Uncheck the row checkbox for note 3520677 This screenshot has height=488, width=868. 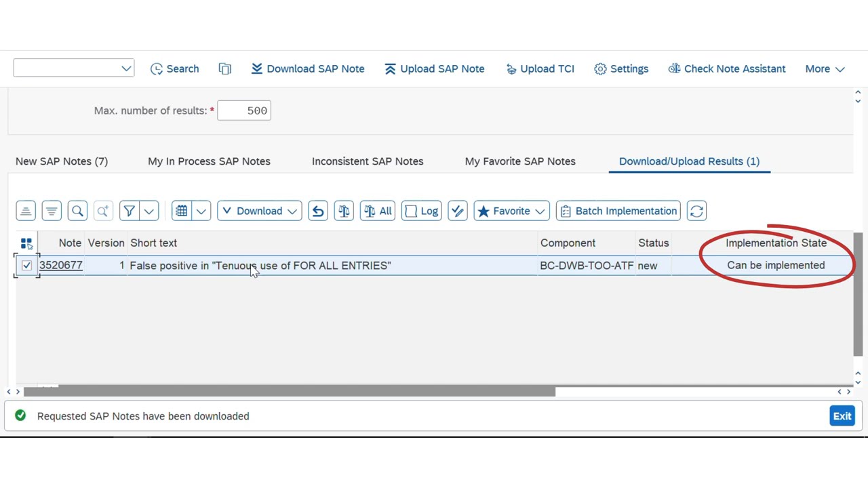click(x=26, y=266)
